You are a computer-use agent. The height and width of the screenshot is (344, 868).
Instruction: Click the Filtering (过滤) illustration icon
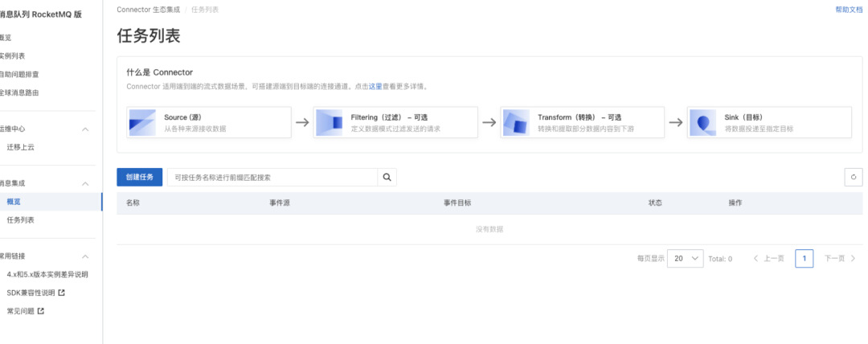330,123
